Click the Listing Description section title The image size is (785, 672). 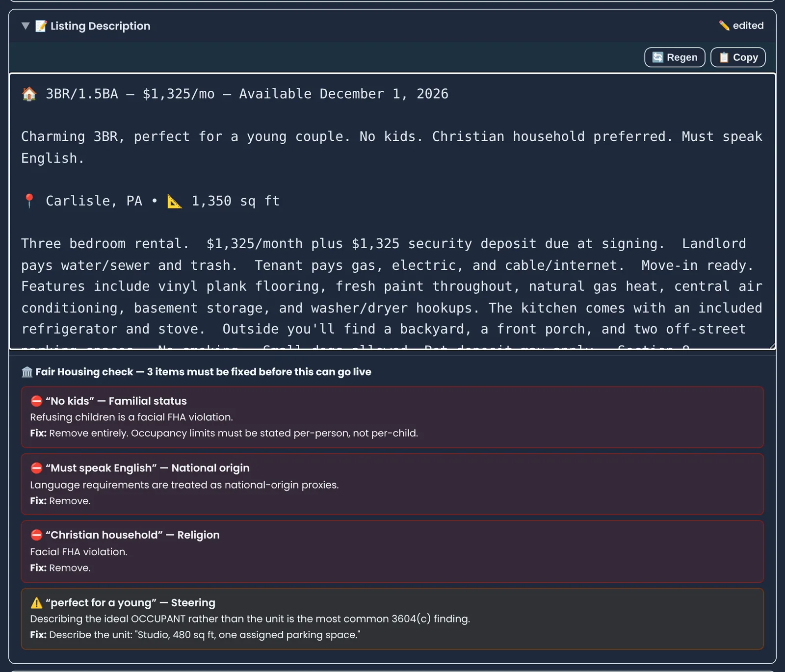[101, 26]
